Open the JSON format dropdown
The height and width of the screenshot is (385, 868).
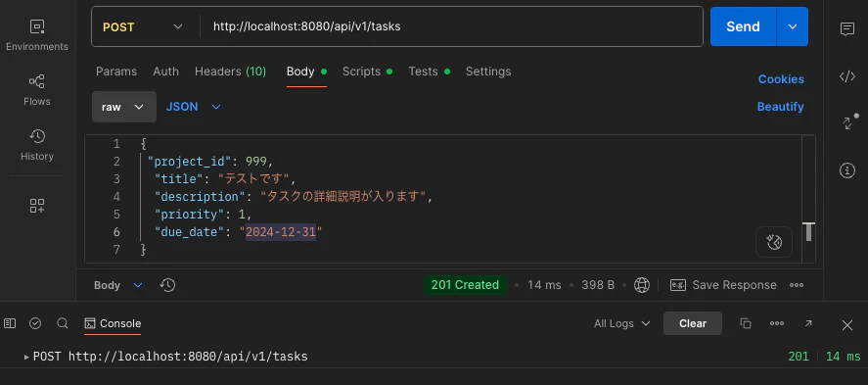[x=193, y=107]
